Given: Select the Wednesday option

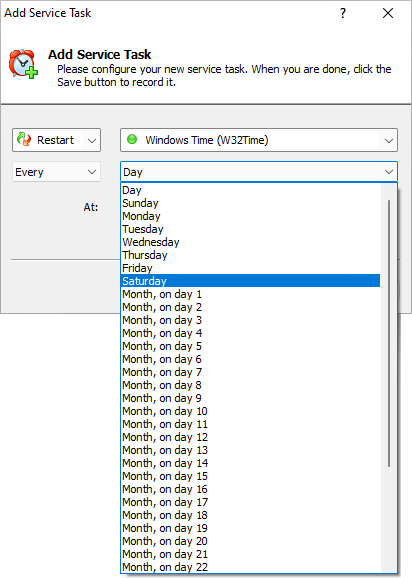Looking at the screenshot, I should (251, 242).
